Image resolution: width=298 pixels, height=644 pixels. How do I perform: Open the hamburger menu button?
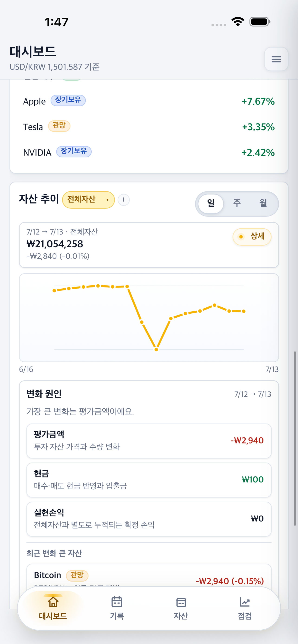(x=276, y=59)
